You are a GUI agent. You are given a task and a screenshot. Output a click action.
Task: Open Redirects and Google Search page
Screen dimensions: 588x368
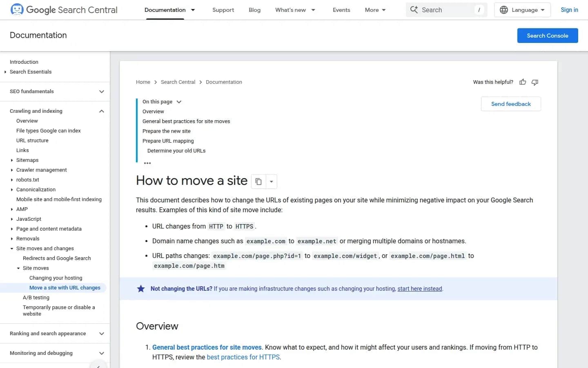point(57,258)
